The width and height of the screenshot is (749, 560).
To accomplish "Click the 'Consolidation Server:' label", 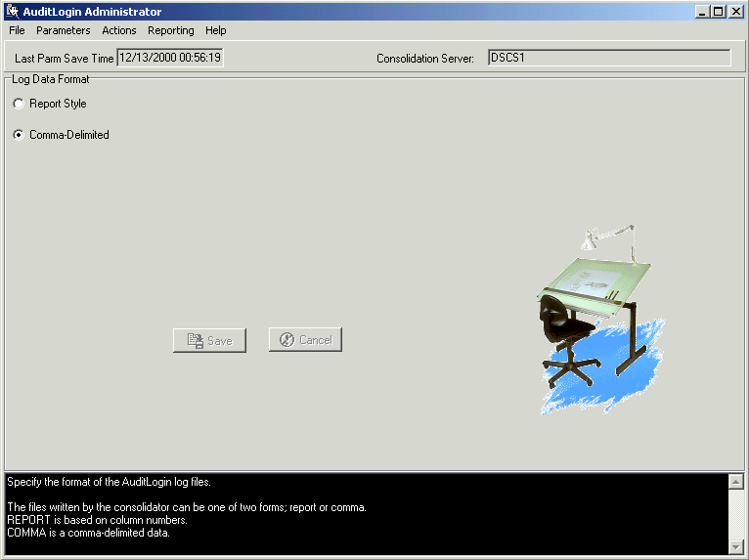I will click(425, 59).
